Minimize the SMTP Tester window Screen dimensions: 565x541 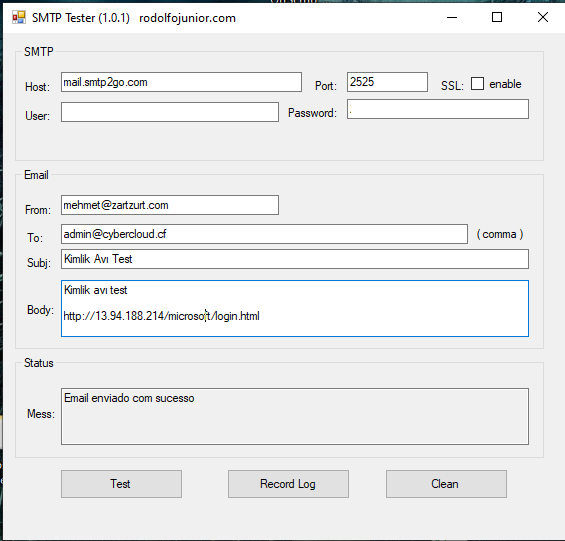click(x=452, y=17)
